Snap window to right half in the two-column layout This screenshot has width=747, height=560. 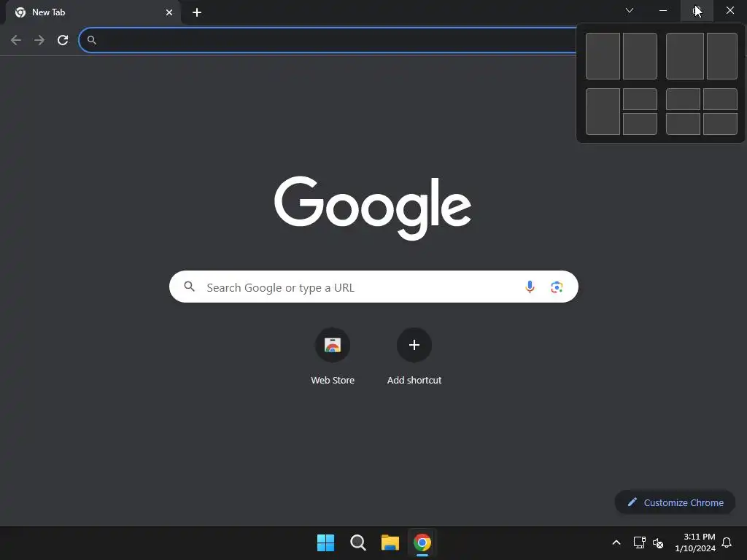point(640,56)
